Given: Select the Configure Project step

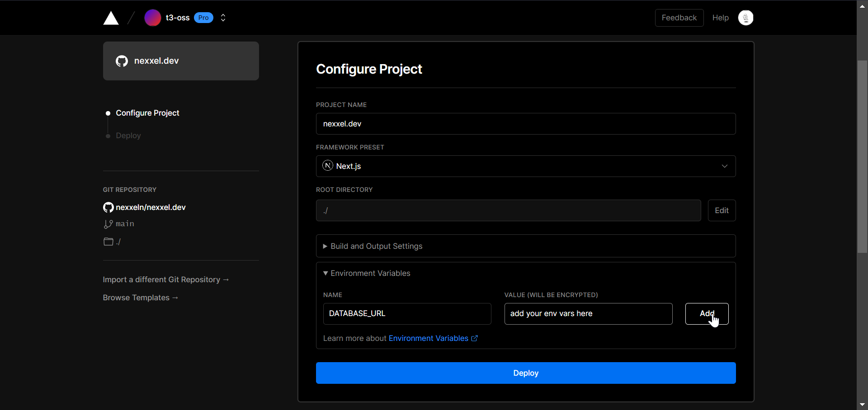Looking at the screenshot, I should click(147, 113).
